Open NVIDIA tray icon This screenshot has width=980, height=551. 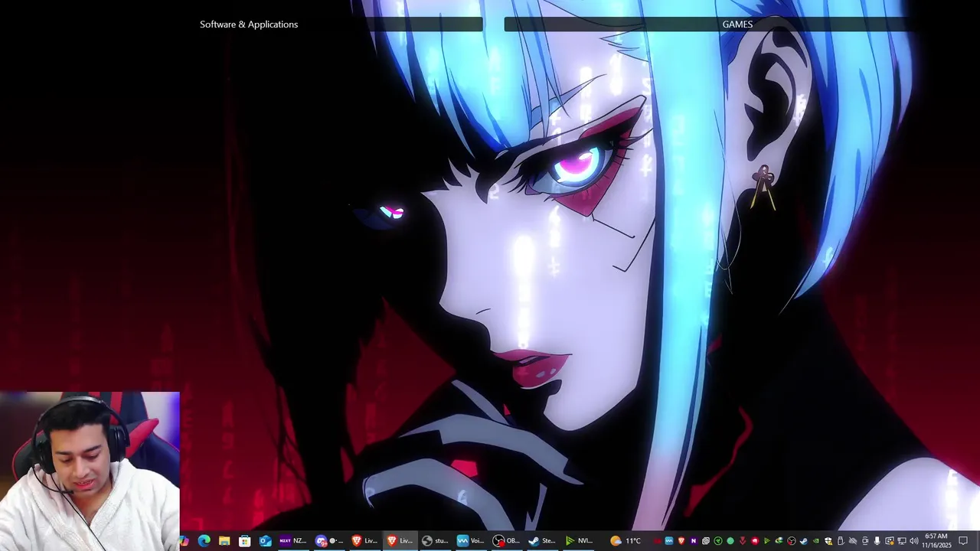pos(815,541)
